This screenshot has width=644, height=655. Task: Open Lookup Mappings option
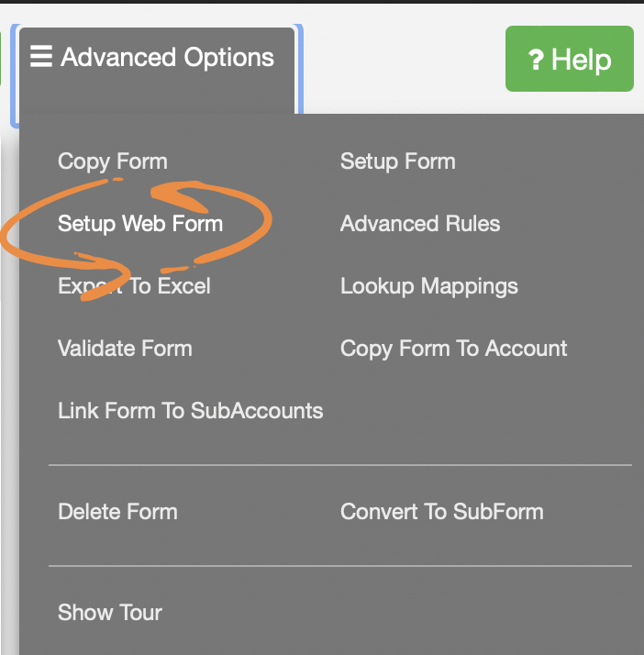click(x=428, y=286)
